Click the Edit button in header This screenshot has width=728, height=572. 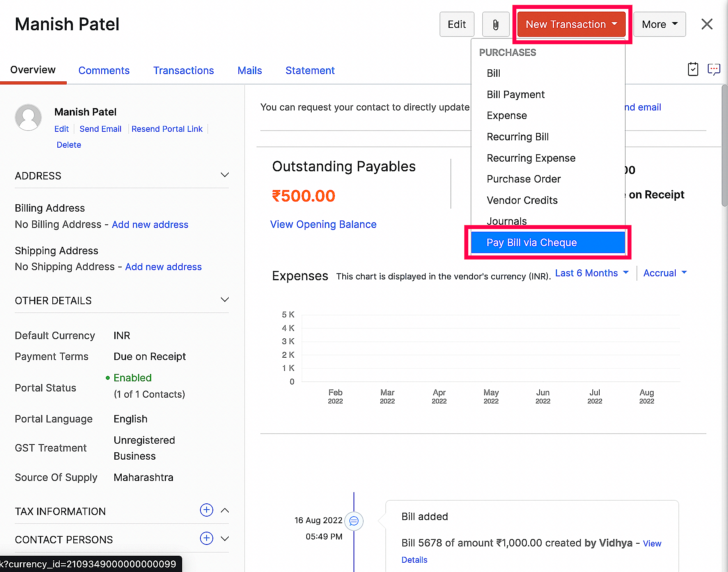tap(457, 24)
